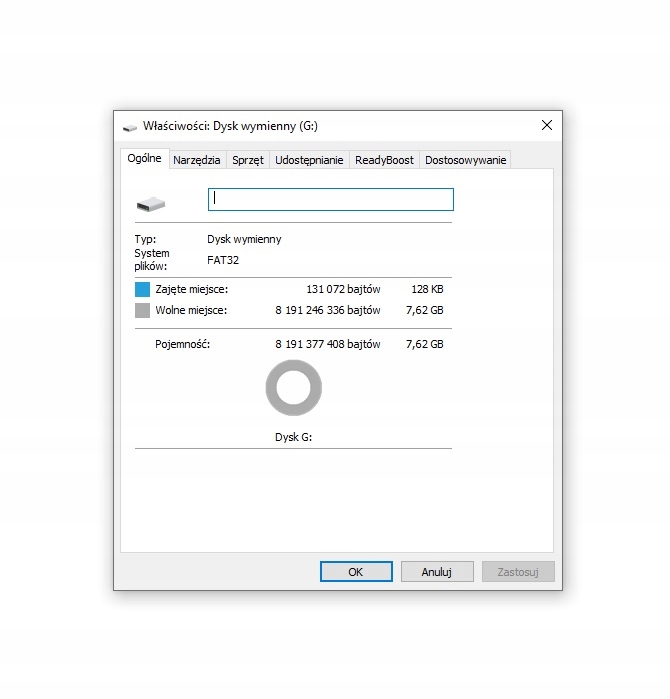The image size is (670, 699).
Task: Switch to the Dostosowywanie tab
Action: tap(465, 160)
